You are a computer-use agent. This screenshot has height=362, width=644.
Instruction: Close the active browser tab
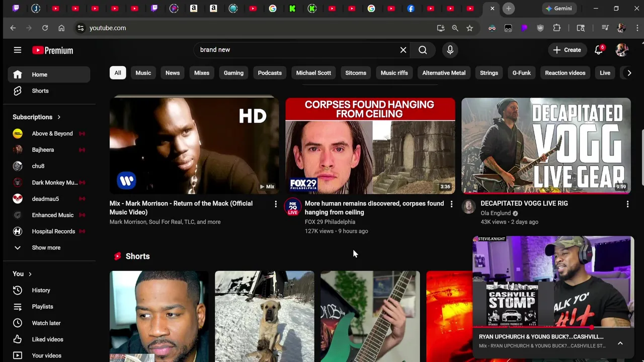click(492, 9)
